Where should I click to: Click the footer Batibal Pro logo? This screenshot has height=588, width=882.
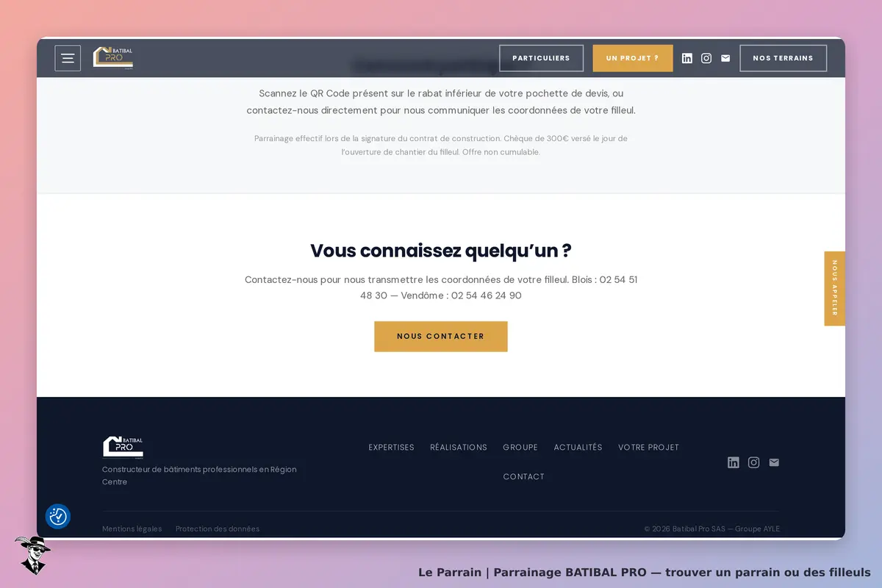[123, 447]
